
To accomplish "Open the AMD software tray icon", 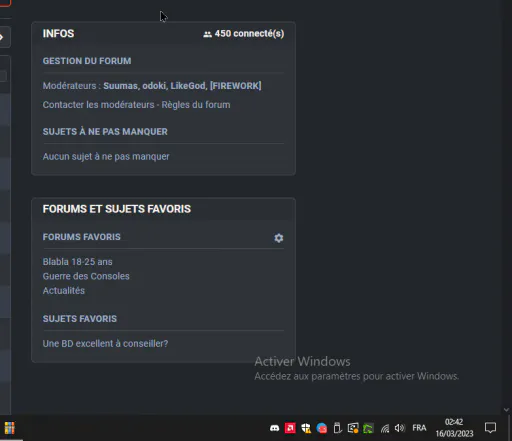I will tap(290, 428).
